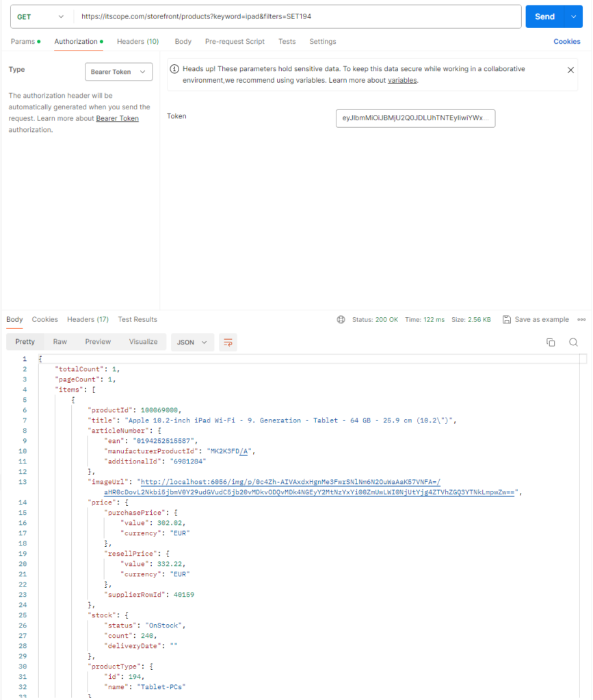Follow the variables learn more link
The width and height of the screenshot is (593, 700).
tap(401, 80)
